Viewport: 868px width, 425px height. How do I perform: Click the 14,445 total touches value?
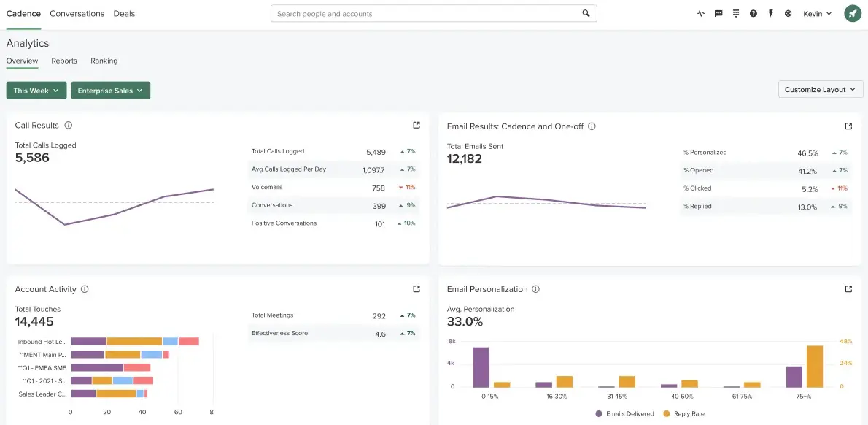34,322
